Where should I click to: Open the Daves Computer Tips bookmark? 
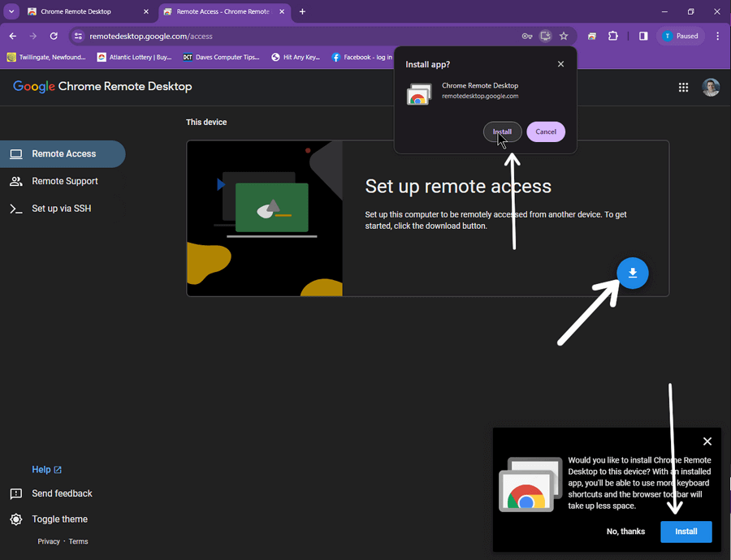coord(221,58)
